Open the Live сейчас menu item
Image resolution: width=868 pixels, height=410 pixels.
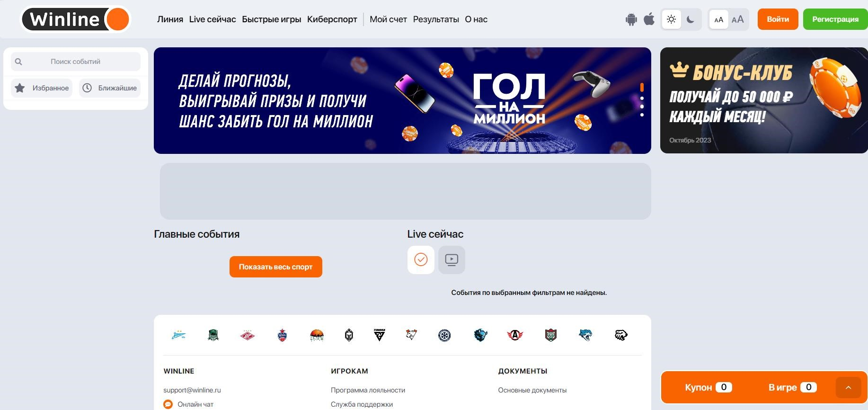(213, 19)
